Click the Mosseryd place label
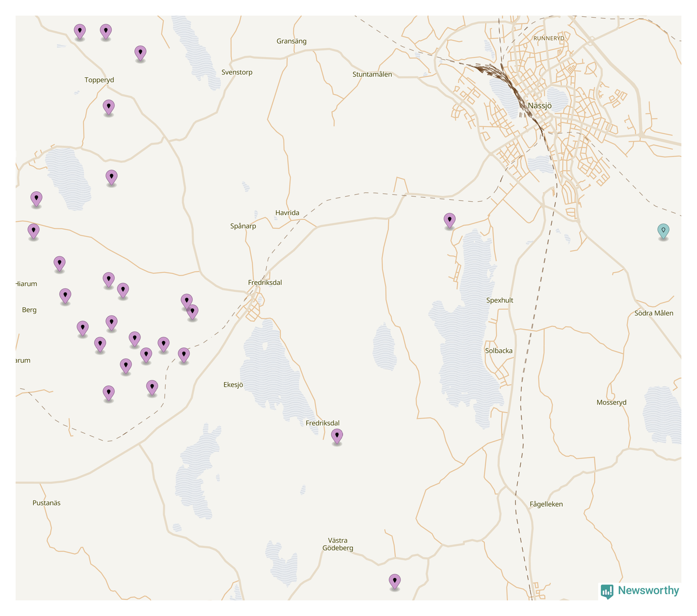 [611, 402]
